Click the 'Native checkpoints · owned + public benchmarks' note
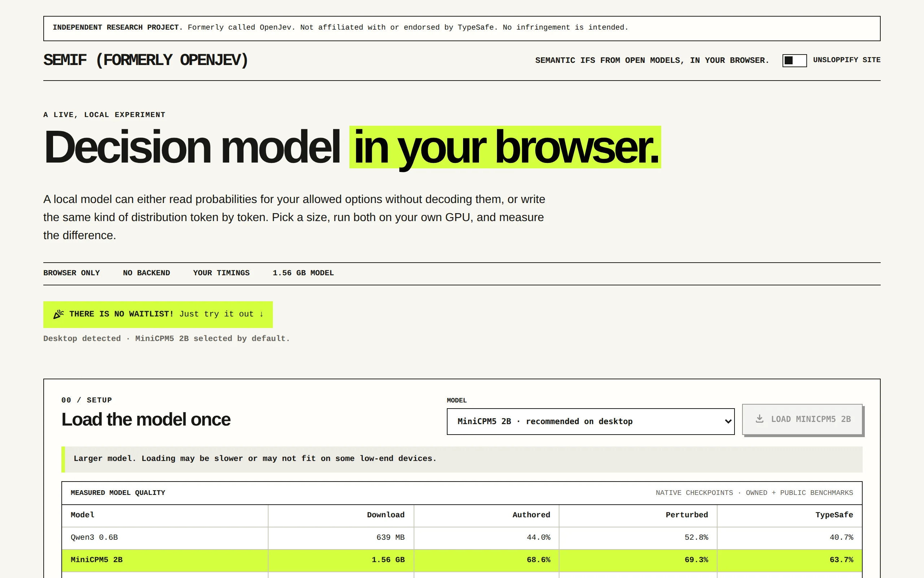924x578 pixels. click(x=754, y=493)
